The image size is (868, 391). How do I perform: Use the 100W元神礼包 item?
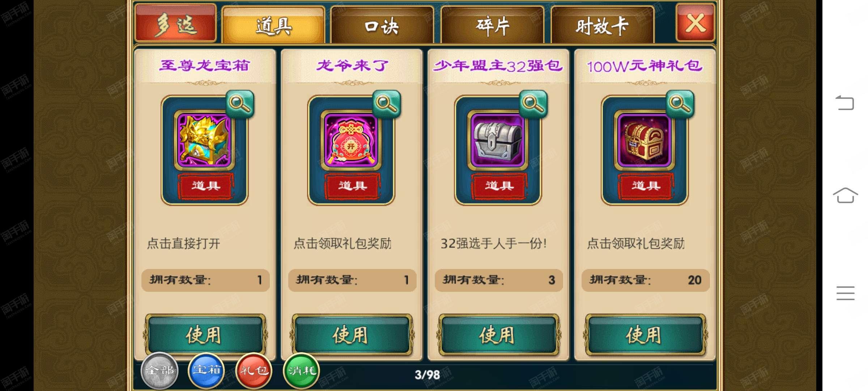tap(645, 335)
